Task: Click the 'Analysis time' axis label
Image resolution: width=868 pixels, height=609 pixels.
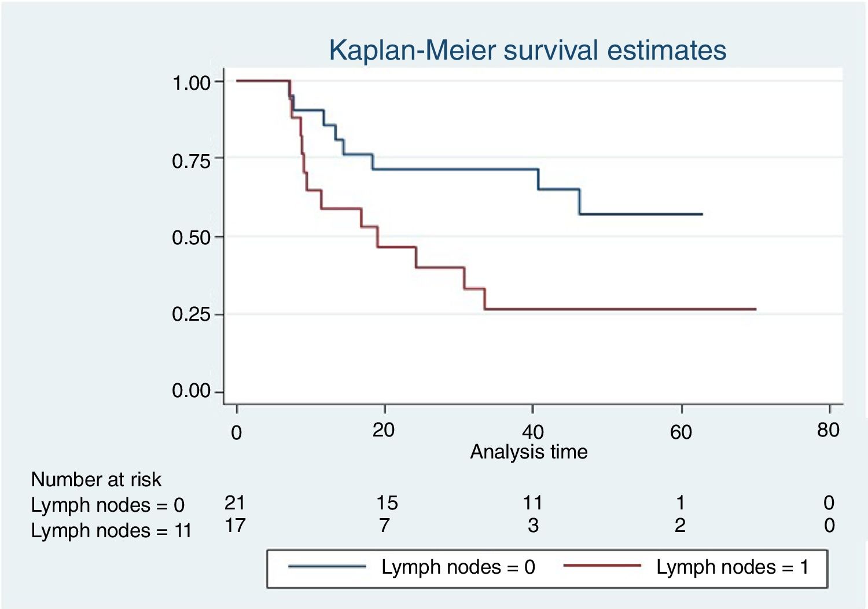Action: pyautogui.click(x=528, y=452)
